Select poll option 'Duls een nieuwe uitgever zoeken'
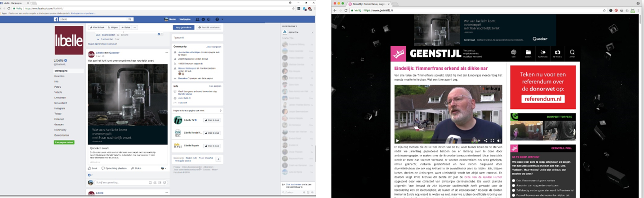 click(514, 180)
